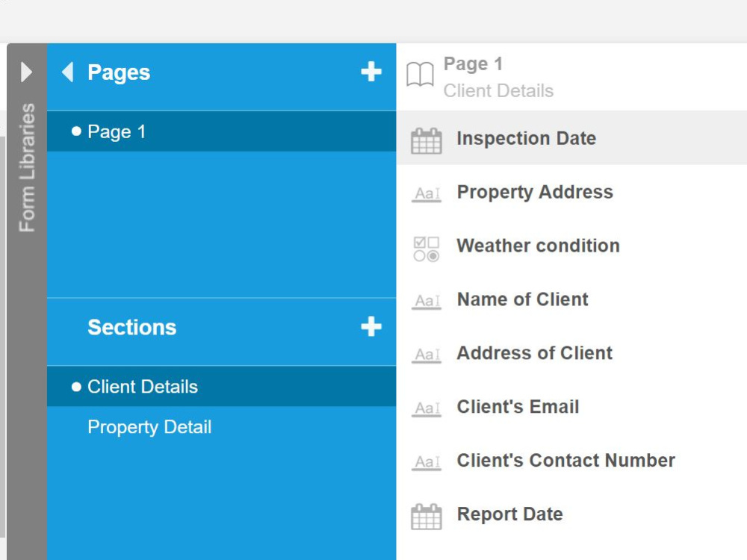
Task: Toggle the Client Details section bullet
Action: click(77, 386)
